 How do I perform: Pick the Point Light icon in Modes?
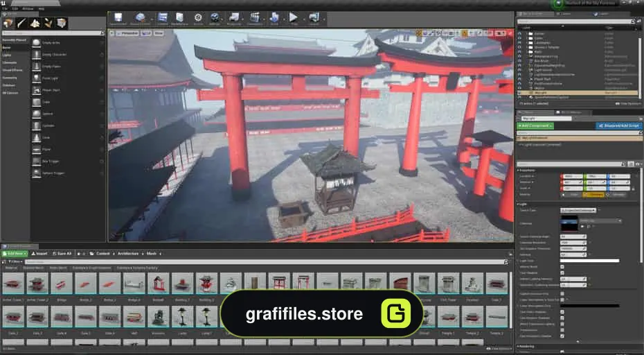pyautogui.click(x=37, y=78)
